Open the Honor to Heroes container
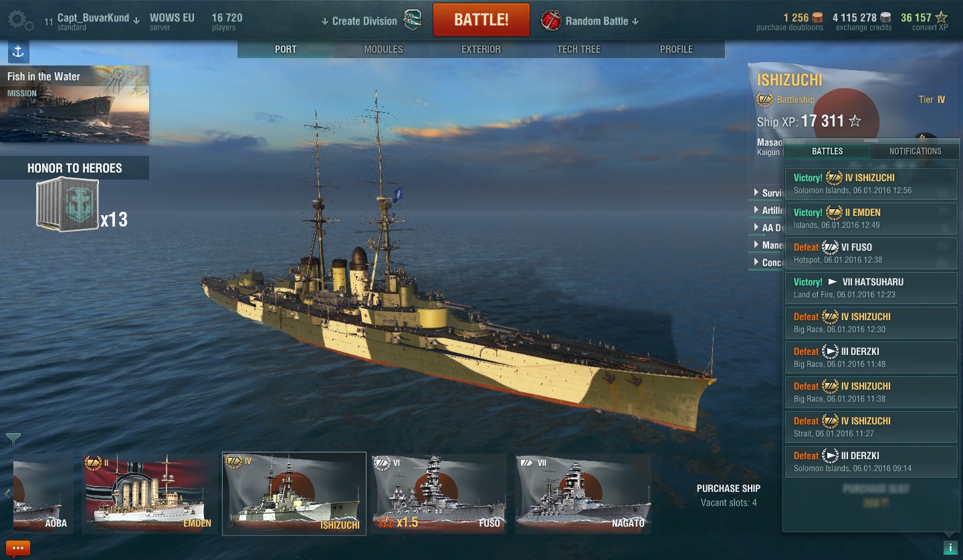This screenshot has height=560, width=963. click(x=68, y=204)
